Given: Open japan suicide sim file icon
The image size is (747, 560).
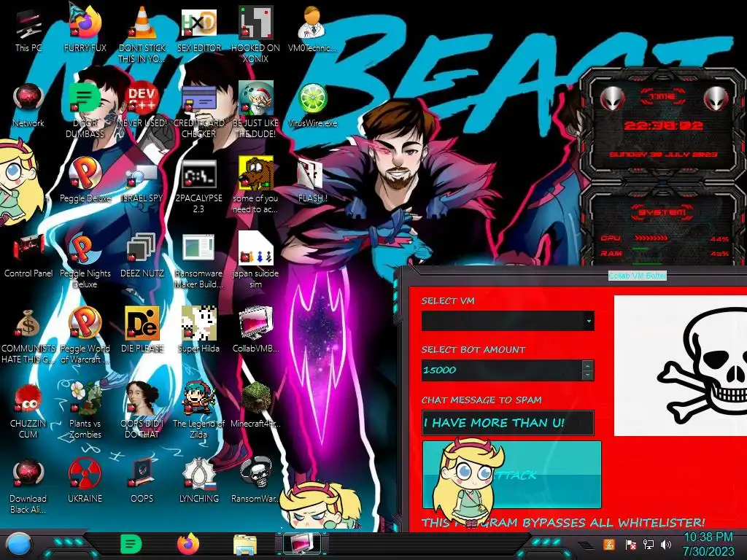Looking at the screenshot, I should [x=255, y=261].
